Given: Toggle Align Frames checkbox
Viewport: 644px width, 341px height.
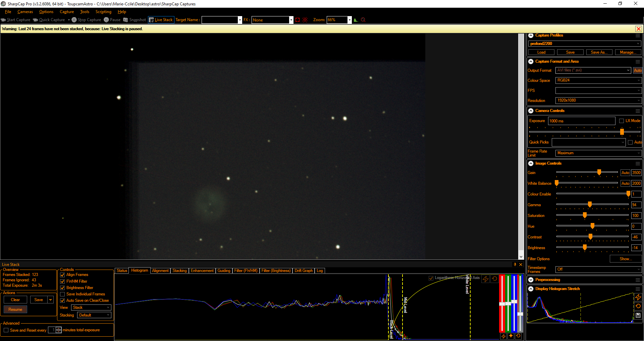Looking at the screenshot, I should tap(62, 275).
